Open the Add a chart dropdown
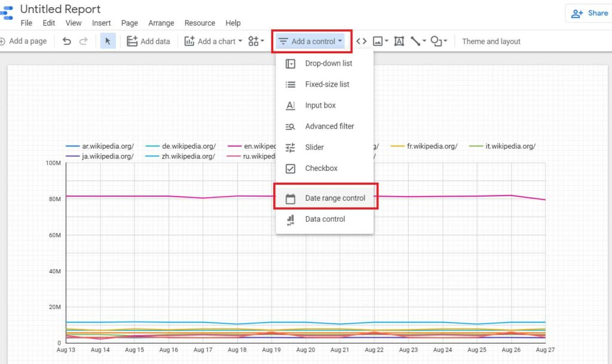Screen dimensions: 612x364 (x=213, y=41)
